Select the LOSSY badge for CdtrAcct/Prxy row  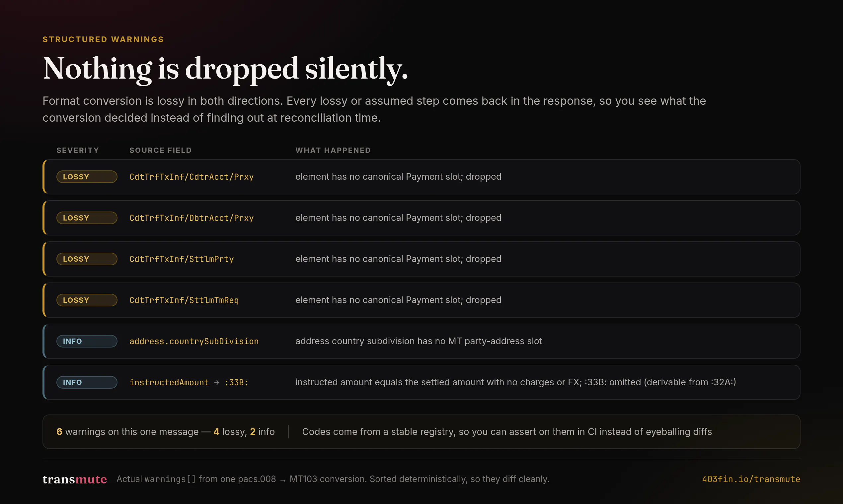click(87, 177)
